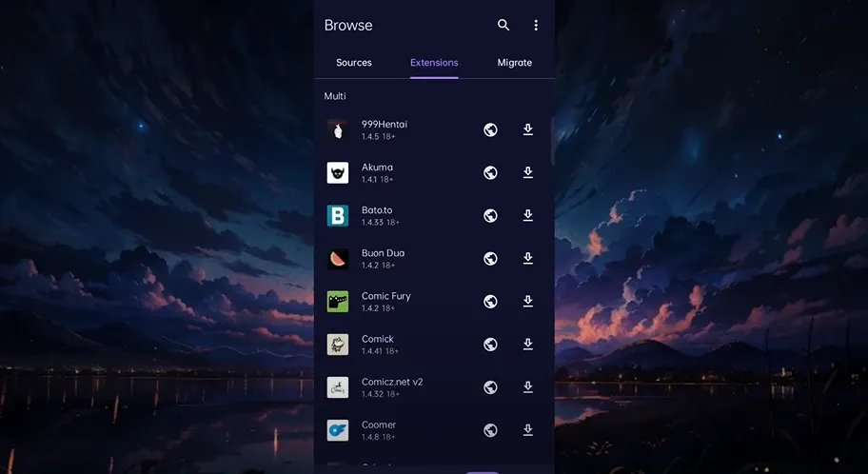
Task: Open Comick website globe icon
Action: [x=490, y=345]
